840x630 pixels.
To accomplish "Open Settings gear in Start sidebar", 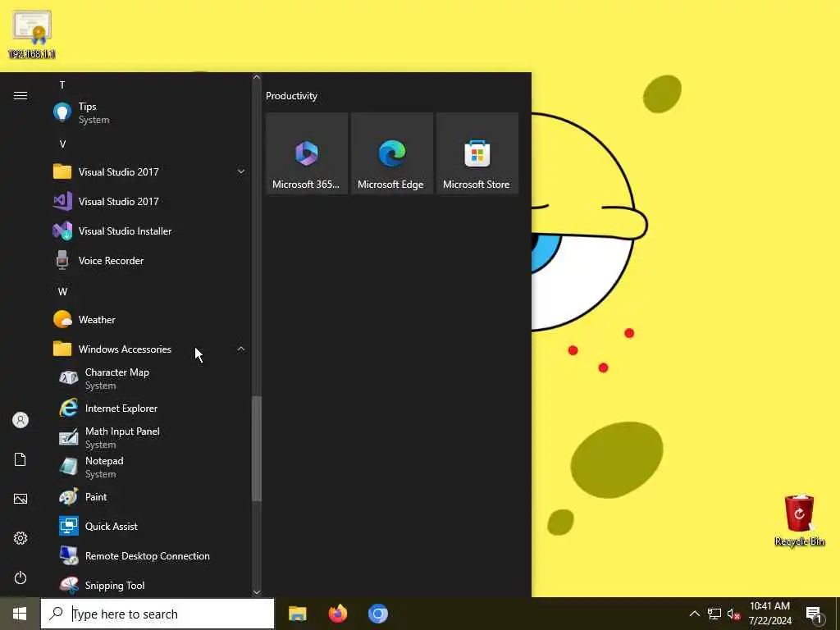I will pos(21,538).
